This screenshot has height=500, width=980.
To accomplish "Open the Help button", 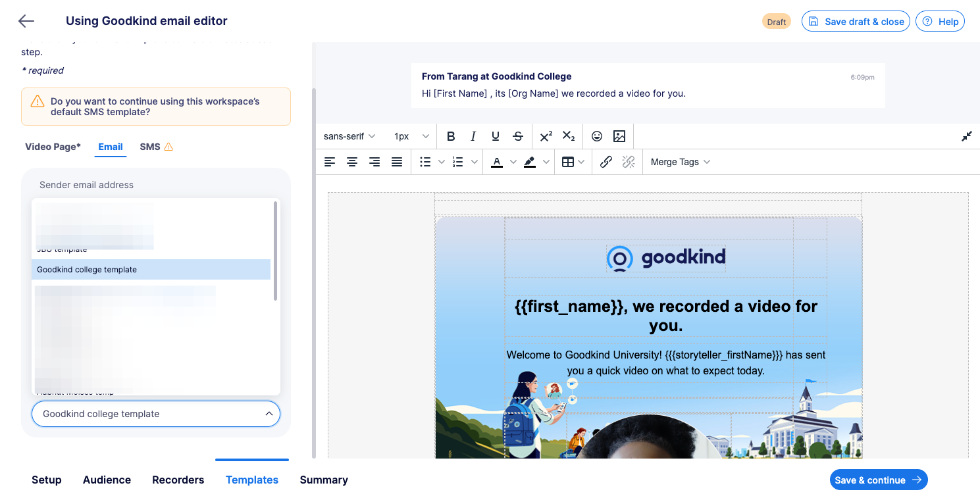I will [x=940, y=21].
